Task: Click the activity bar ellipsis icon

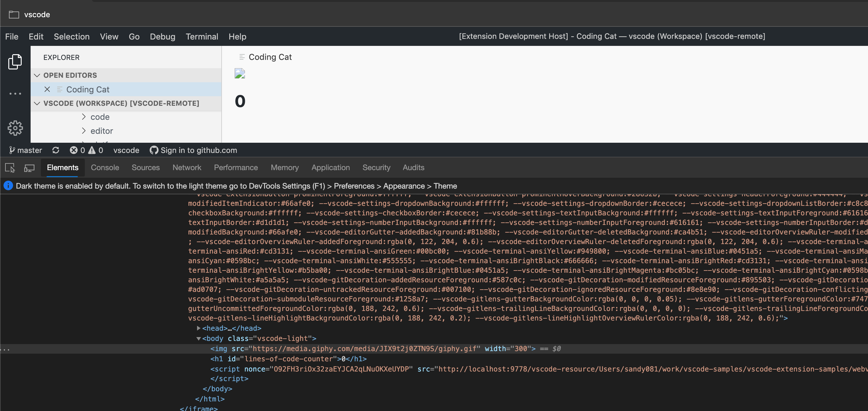Action: [15, 94]
